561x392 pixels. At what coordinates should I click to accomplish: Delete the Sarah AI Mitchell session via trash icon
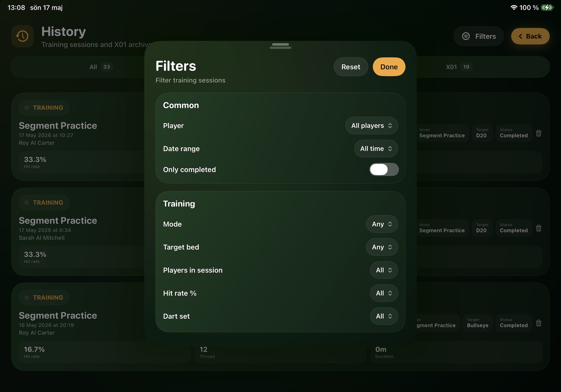click(539, 228)
